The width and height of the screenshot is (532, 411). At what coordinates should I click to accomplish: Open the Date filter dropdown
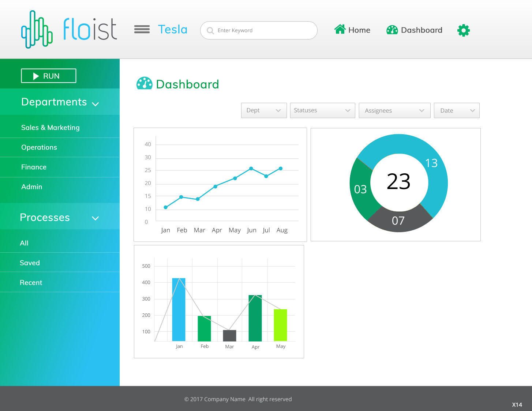pyautogui.click(x=456, y=110)
